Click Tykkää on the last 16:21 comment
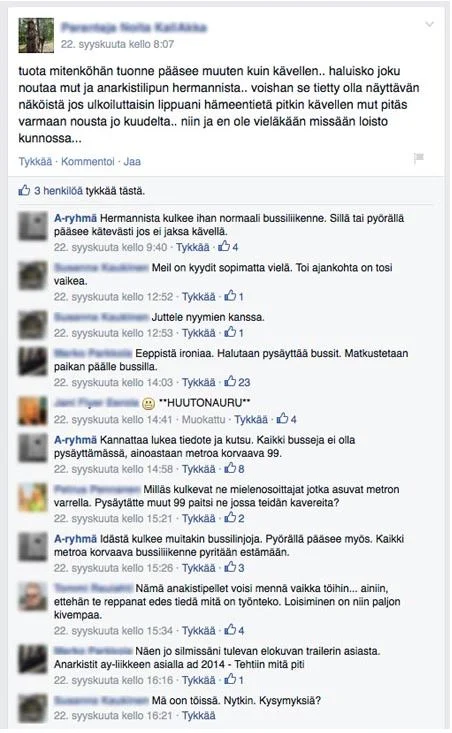452x733 pixels. (199, 715)
